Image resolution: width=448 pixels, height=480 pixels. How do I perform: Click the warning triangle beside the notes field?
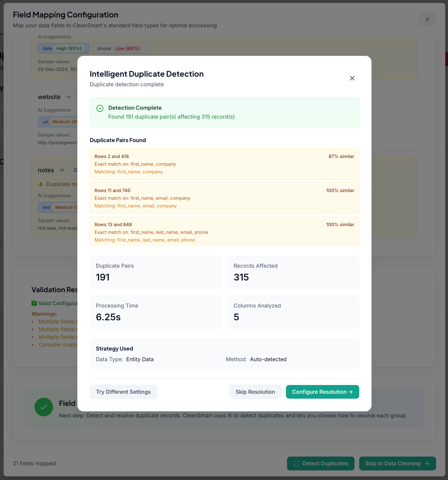pos(40,184)
